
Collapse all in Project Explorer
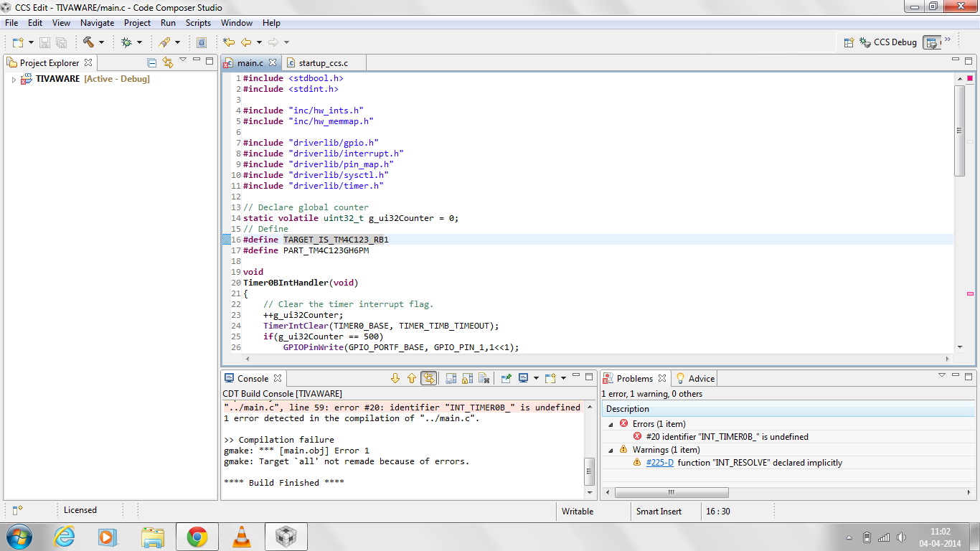[x=151, y=62]
